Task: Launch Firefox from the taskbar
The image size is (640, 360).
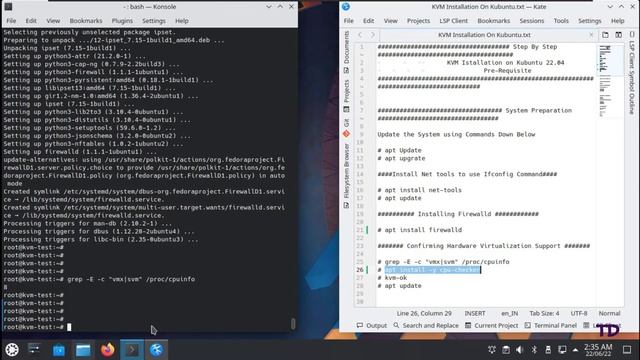Action: tap(108, 350)
